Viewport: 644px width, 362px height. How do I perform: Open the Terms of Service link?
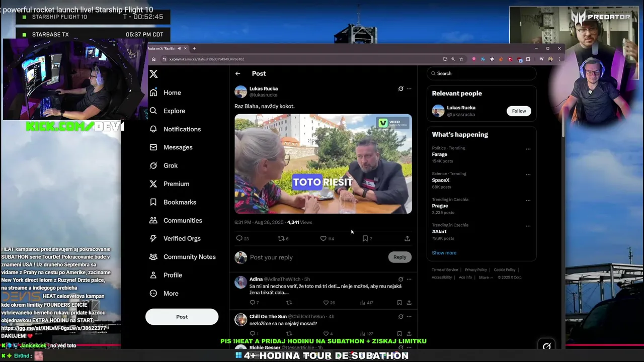(445, 270)
